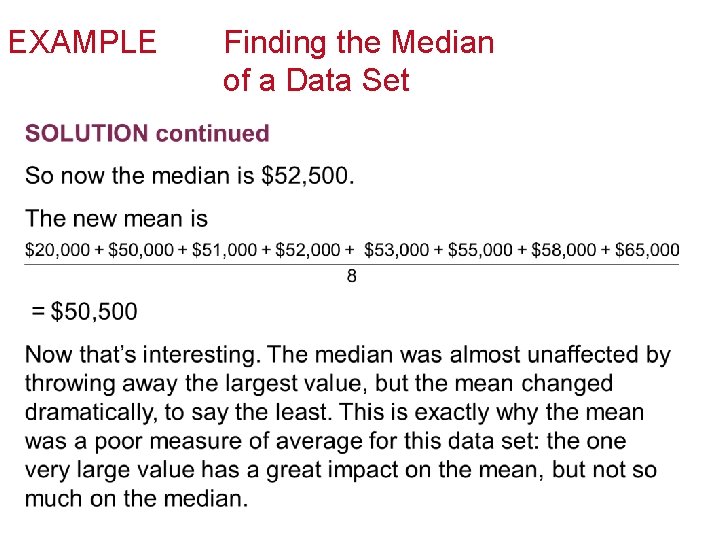Click the title 'Finding the Median'
This screenshot has width=720, height=540.
pyautogui.click(x=358, y=42)
